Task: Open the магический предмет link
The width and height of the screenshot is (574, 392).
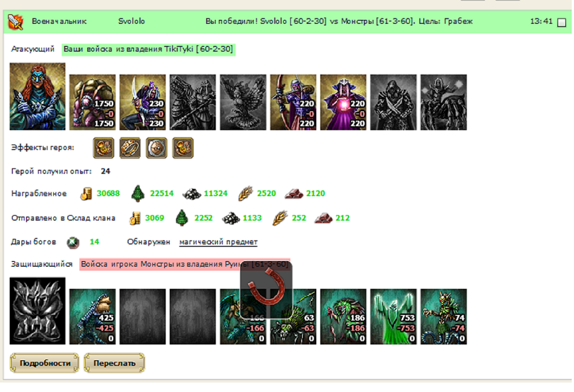Action: click(x=218, y=242)
